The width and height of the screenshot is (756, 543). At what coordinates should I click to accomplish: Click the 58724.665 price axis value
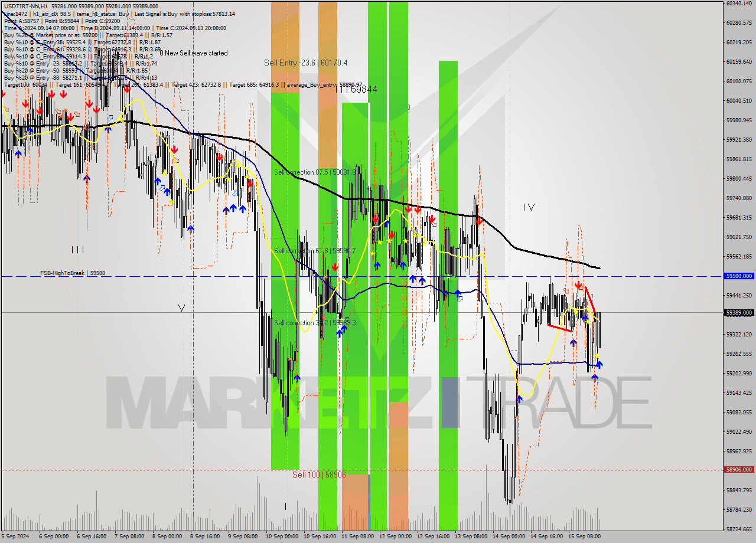point(739,529)
